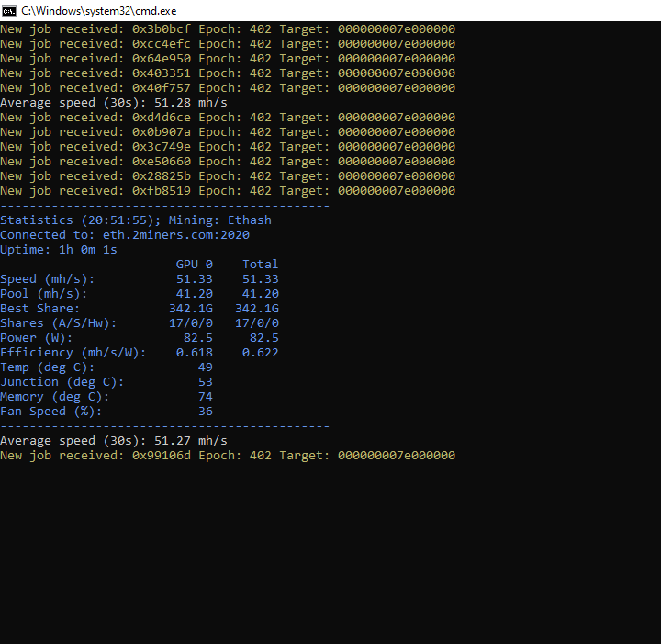Click the job hash 0xfb8519
This screenshot has height=644, width=661.
[162, 191]
